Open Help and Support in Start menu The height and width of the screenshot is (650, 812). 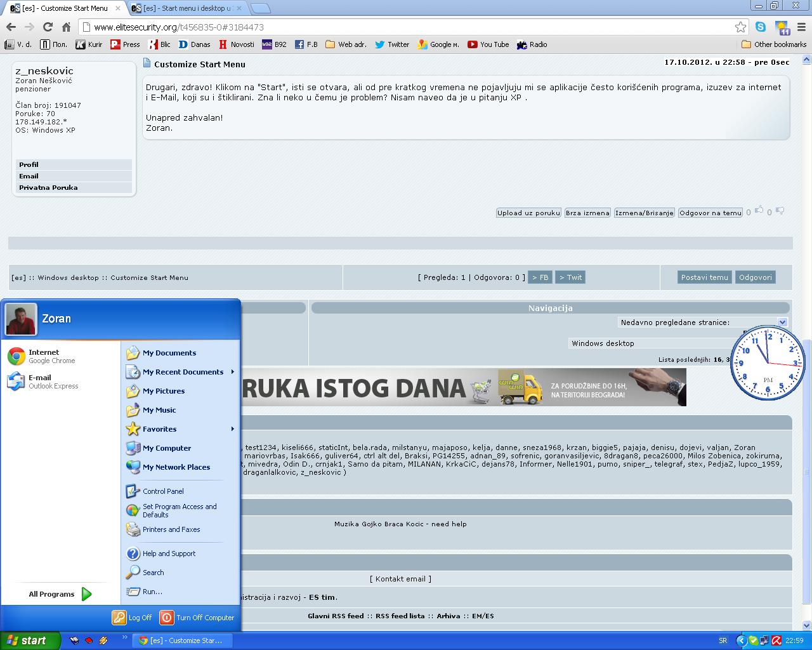pyautogui.click(x=181, y=554)
